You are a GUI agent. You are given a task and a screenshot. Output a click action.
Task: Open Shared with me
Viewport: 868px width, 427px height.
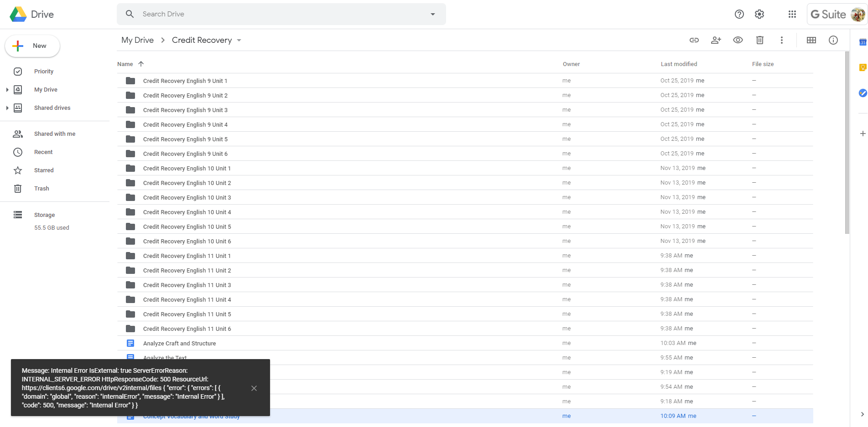point(55,134)
